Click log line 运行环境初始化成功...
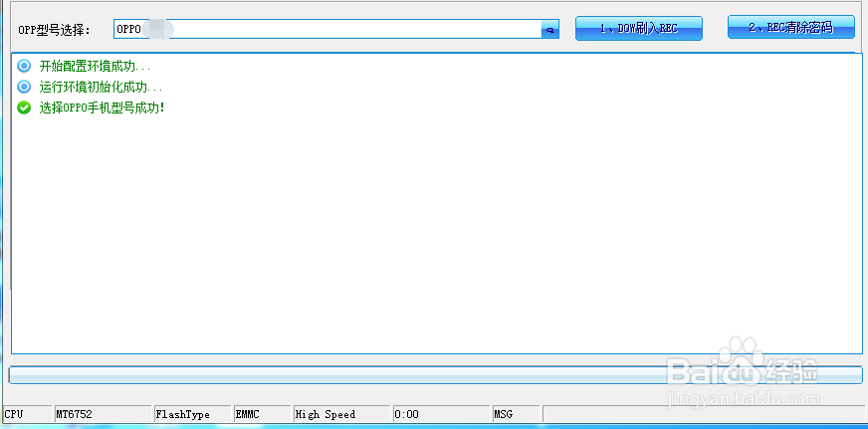Viewport: 868px width, 429px height. (101, 88)
